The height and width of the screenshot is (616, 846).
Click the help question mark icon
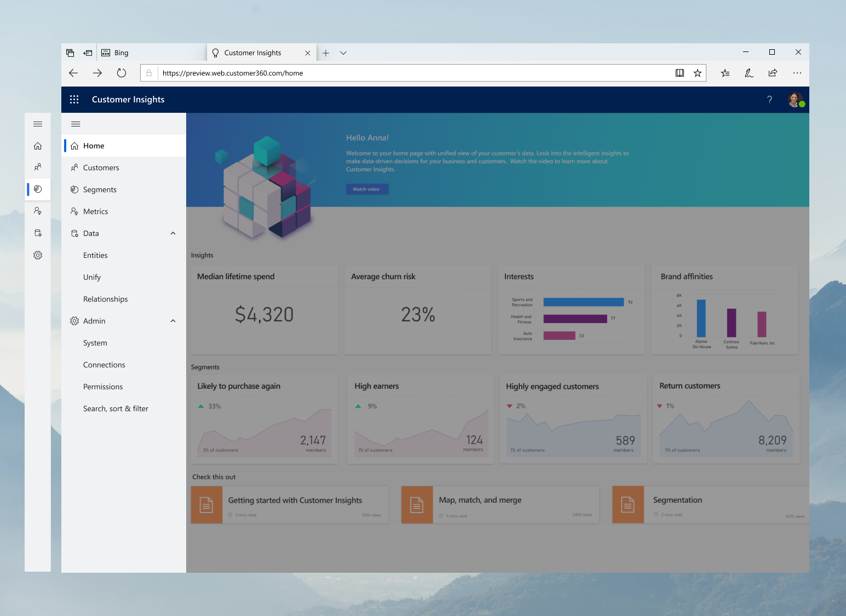(769, 100)
